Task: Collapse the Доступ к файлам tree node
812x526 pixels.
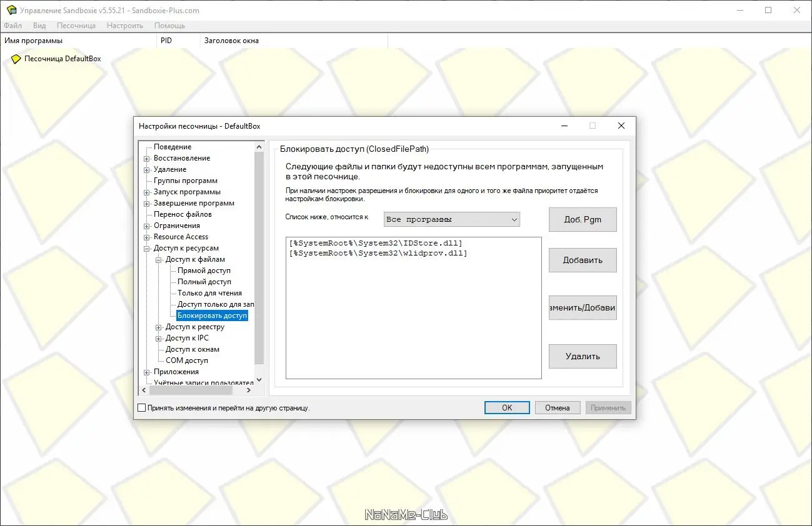Action: point(159,260)
